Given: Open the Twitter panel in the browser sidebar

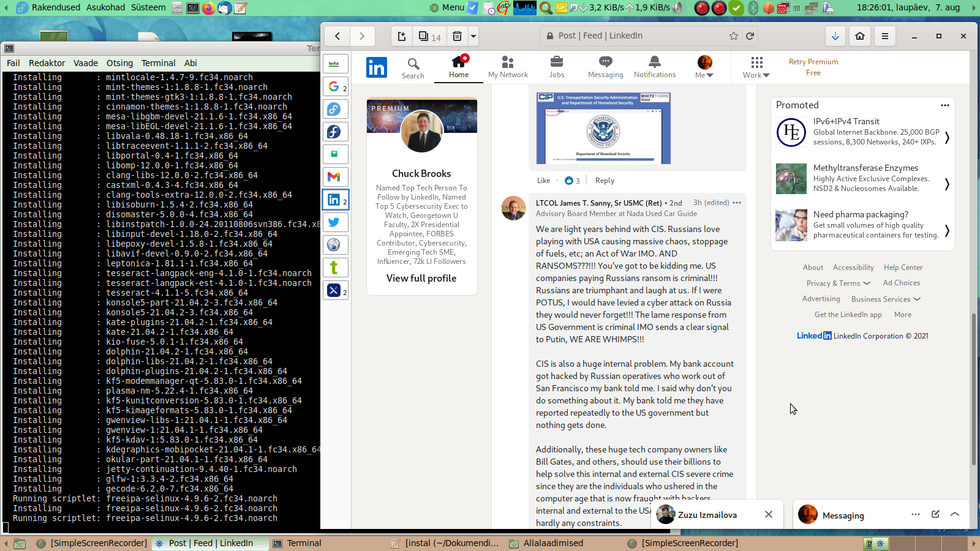Looking at the screenshot, I should (x=335, y=222).
